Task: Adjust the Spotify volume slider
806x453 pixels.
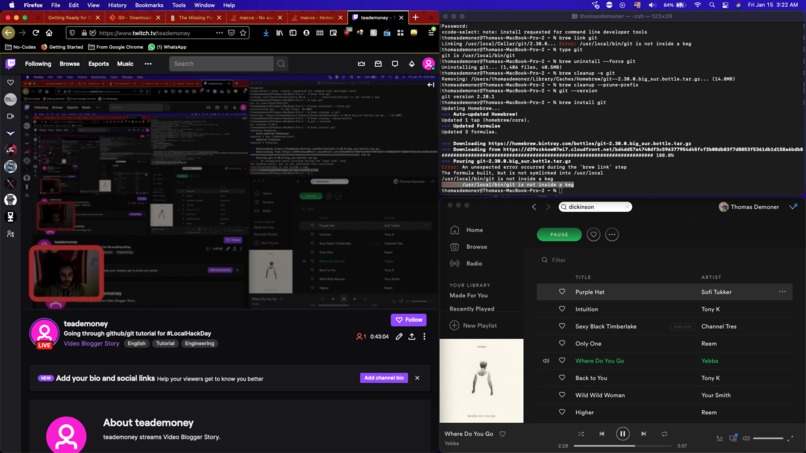Action: [768, 438]
